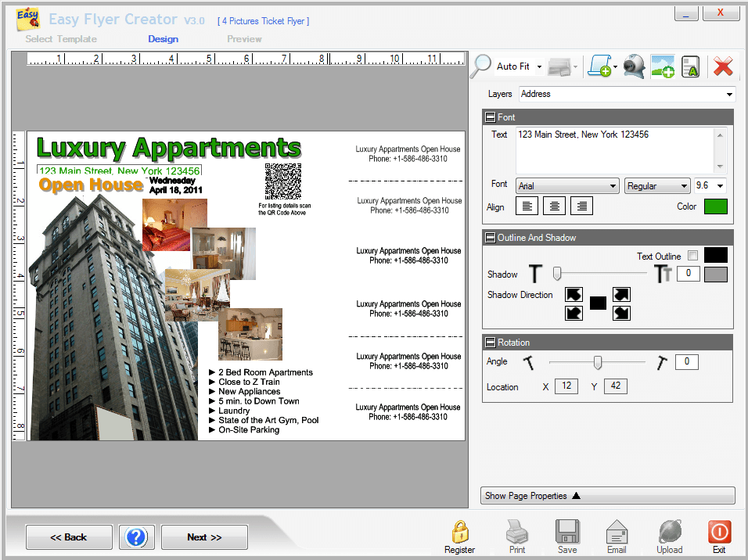This screenshot has height=560, width=748.
Task: Click the Location Y input field
Action: (x=616, y=386)
